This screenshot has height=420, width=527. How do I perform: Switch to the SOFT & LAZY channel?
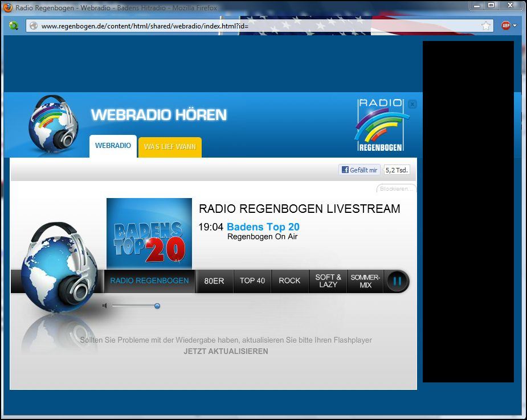328,281
